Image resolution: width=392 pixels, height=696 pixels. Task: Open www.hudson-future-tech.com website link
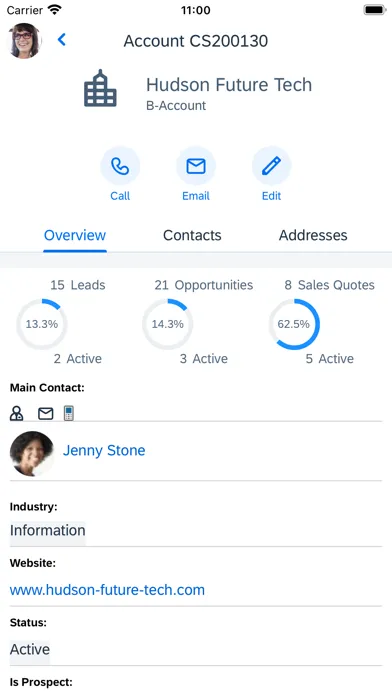[x=107, y=590]
